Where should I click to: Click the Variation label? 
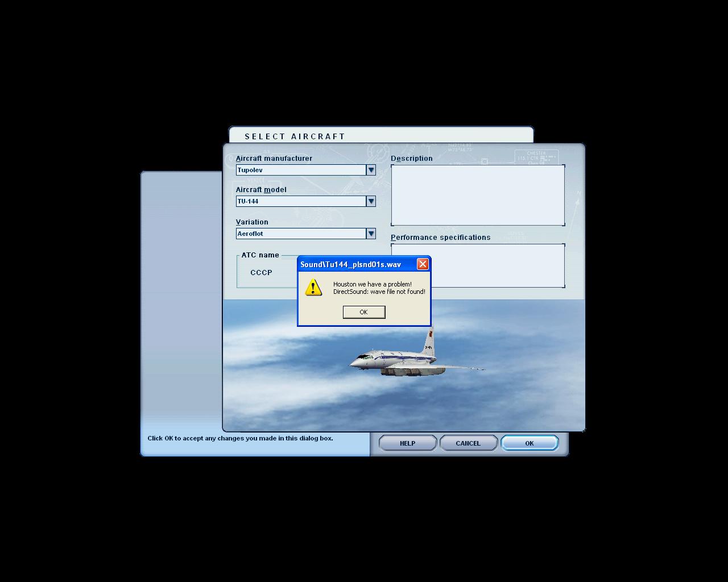point(252,222)
